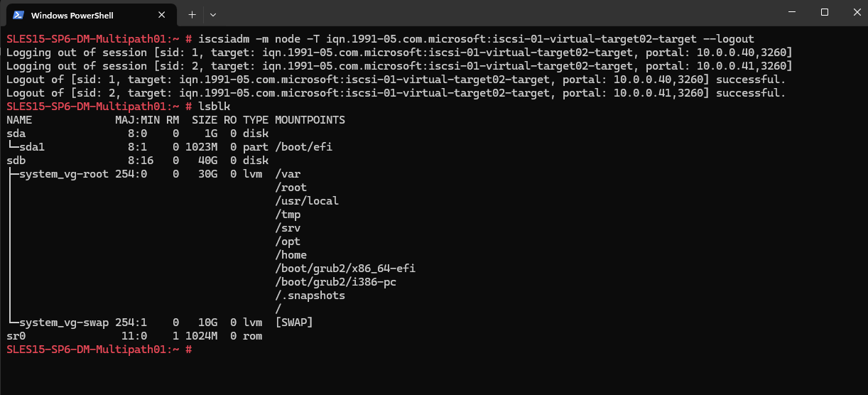Screen dimensions: 868x395
Task: Open a new tab with plus button
Action: [x=192, y=14]
